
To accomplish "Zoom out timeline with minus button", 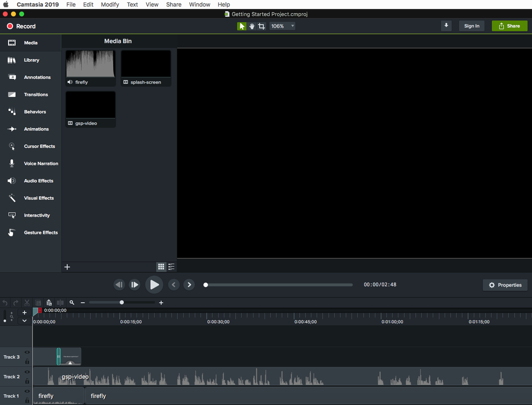I will coord(82,303).
